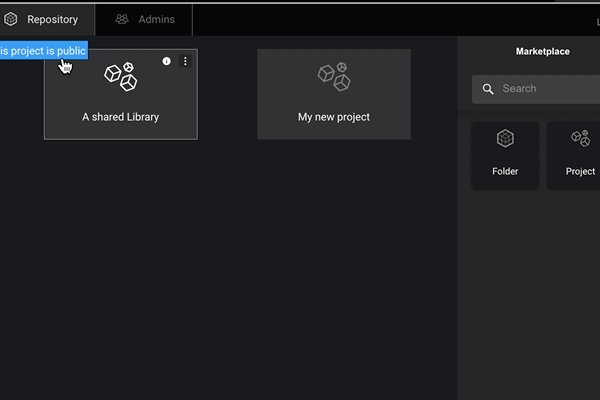Select the Project label in Marketplace

(x=580, y=171)
